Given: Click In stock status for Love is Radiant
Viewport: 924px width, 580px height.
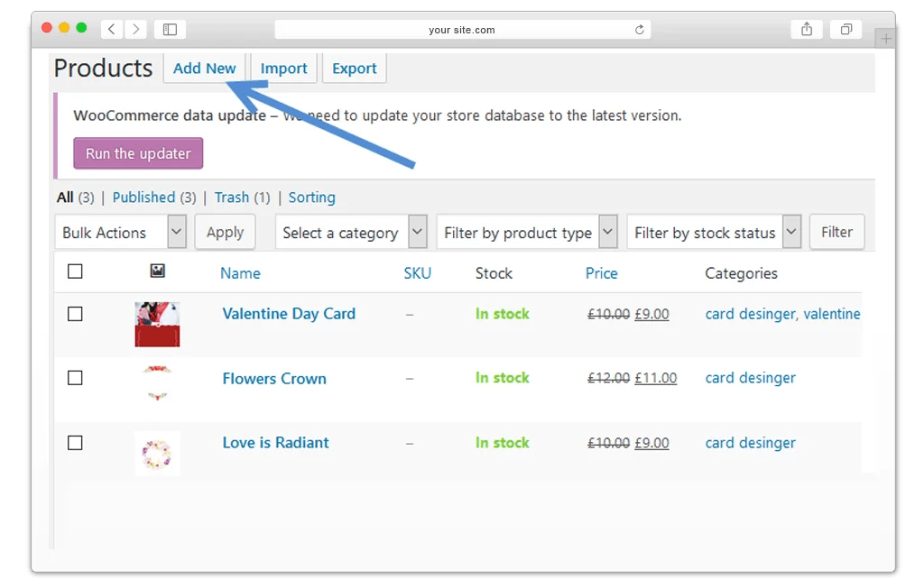Looking at the screenshot, I should [x=502, y=442].
